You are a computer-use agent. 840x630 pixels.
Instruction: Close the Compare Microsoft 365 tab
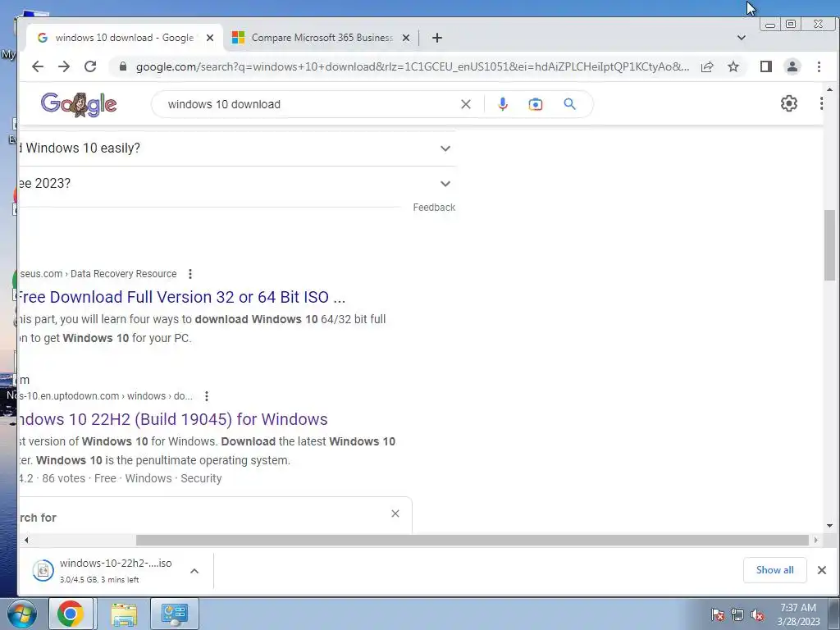click(x=406, y=38)
